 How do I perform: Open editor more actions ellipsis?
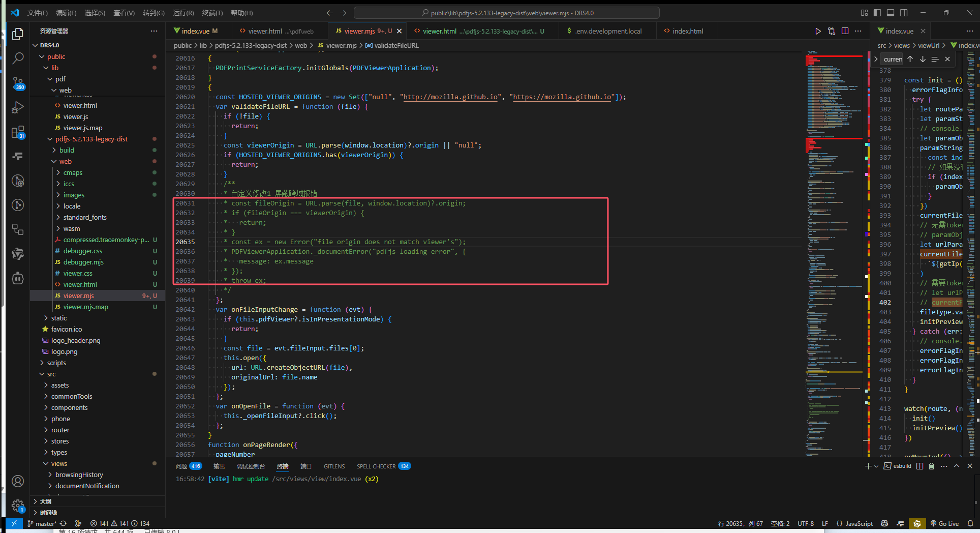(x=858, y=31)
